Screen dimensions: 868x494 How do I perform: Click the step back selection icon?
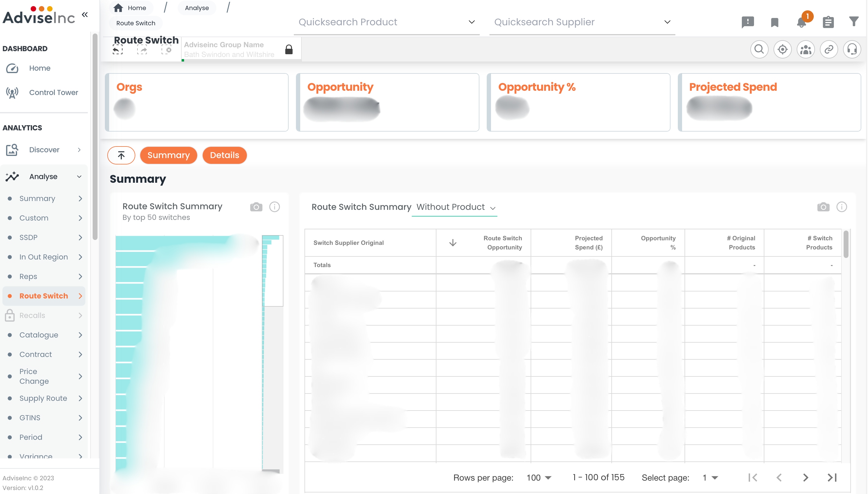pos(117,50)
